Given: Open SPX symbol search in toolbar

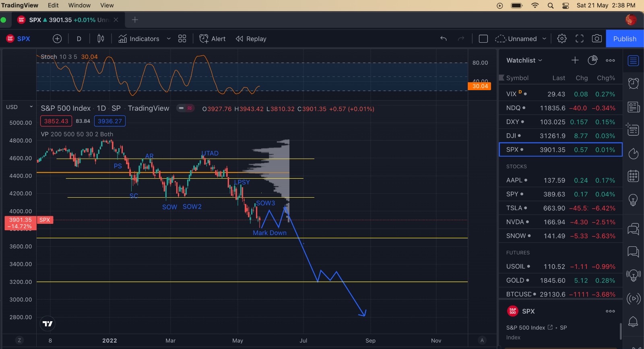Looking at the screenshot, I should click(19, 39).
